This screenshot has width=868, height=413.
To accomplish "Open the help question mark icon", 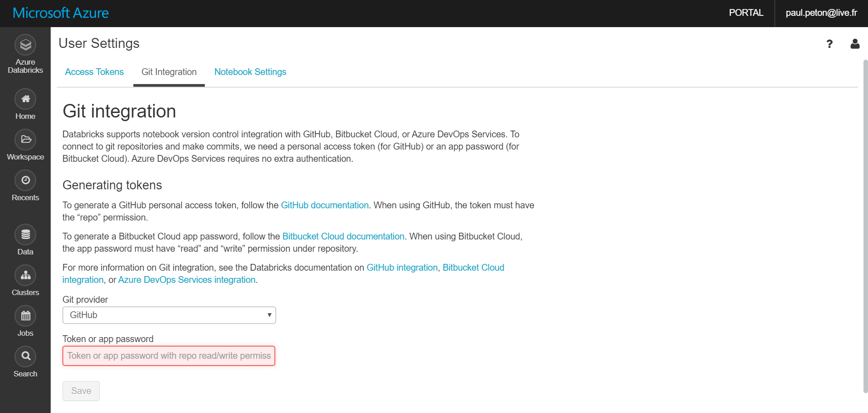I will (830, 44).
